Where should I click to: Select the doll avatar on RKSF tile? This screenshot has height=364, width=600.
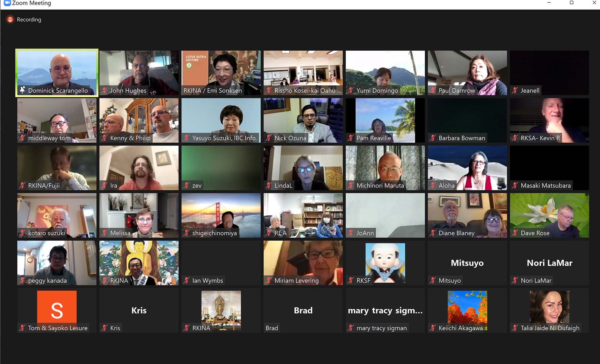[385, 261]
